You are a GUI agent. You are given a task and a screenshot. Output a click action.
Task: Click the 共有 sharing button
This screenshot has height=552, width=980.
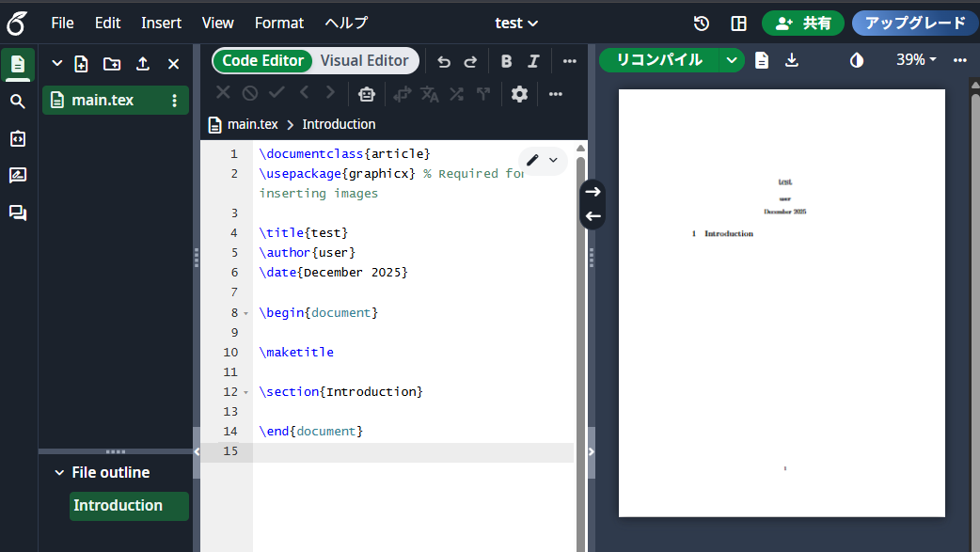pyautogui.click(x=803, y=22)
